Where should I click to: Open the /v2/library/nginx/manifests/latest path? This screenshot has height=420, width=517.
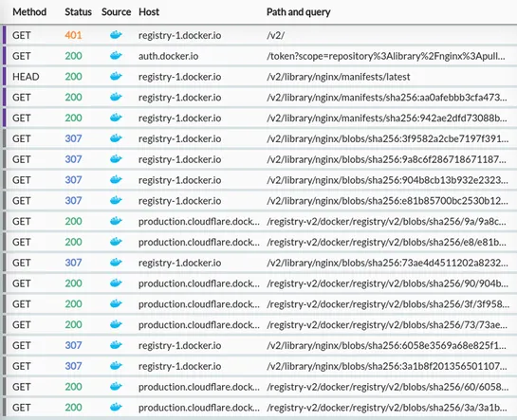tap(339, 77)
